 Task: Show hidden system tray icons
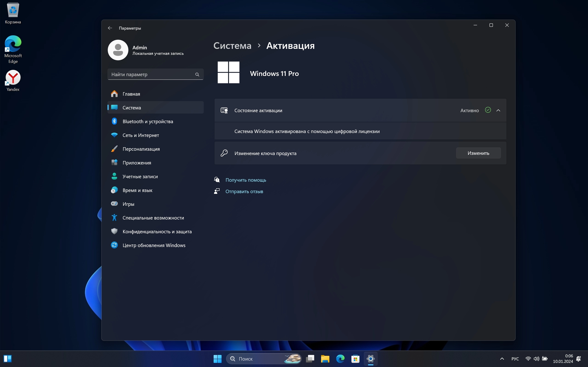pos(502,359)
